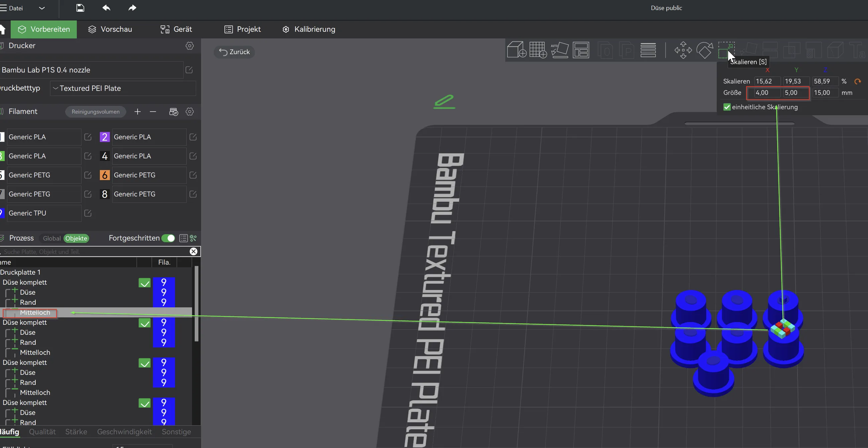This screenshot has height=448, width=868.
Task: Click the Auto orient icon
Action: point(560,50)
